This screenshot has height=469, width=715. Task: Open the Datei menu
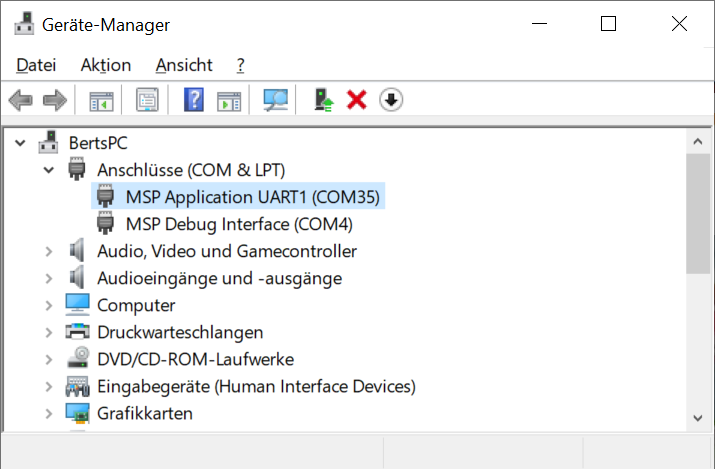tap(36, 65)
